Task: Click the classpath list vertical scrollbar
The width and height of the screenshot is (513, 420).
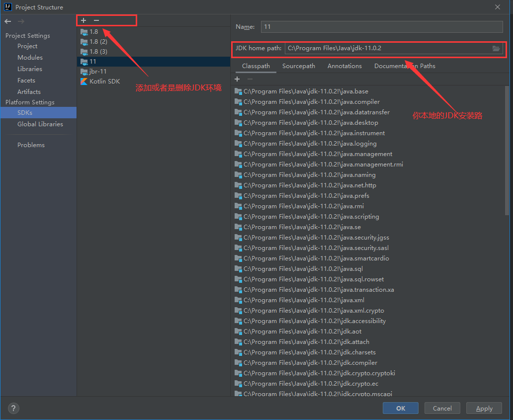Action: pyautogui.click(x=507, y=149)
